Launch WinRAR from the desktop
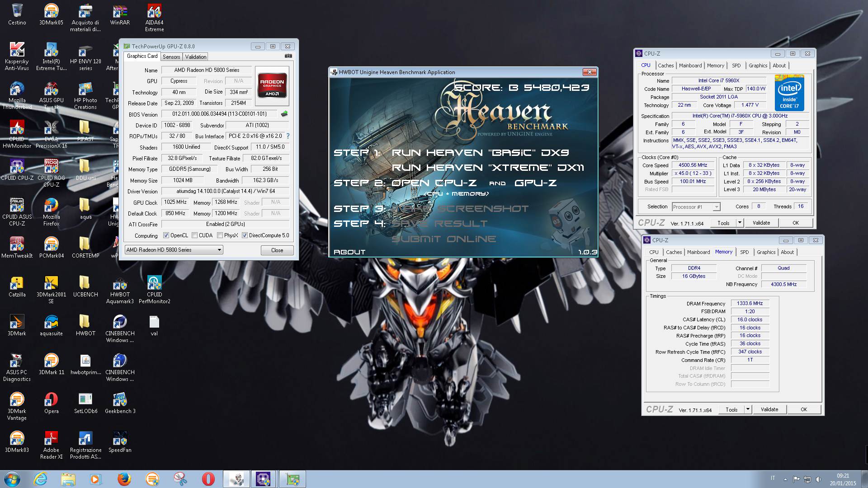This screenshot has height=488, width=868. point(120,14)
